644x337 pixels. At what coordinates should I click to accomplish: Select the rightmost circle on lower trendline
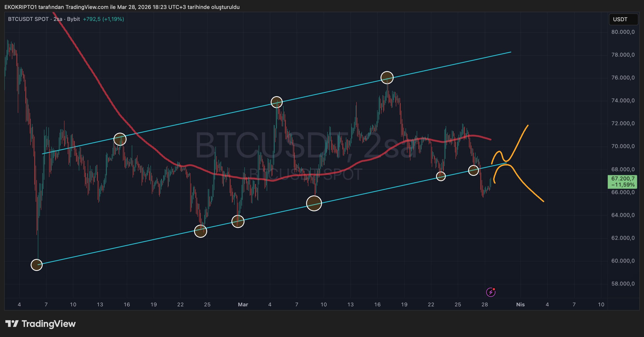tap(473, 170)
